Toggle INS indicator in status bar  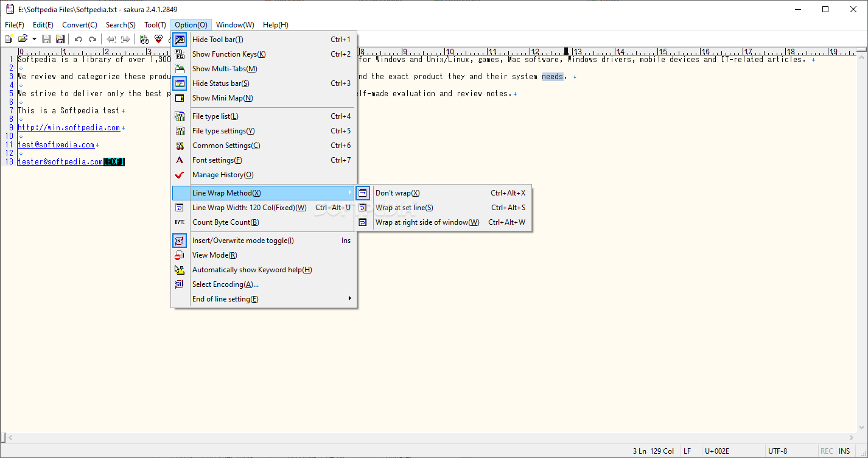pos(844,451)
